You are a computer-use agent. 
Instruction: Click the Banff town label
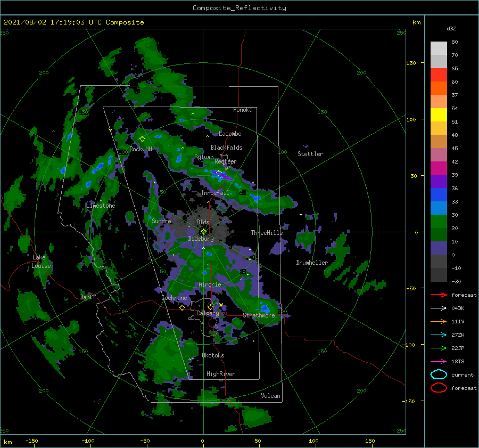pyautogui.click(x=88, y=297)
